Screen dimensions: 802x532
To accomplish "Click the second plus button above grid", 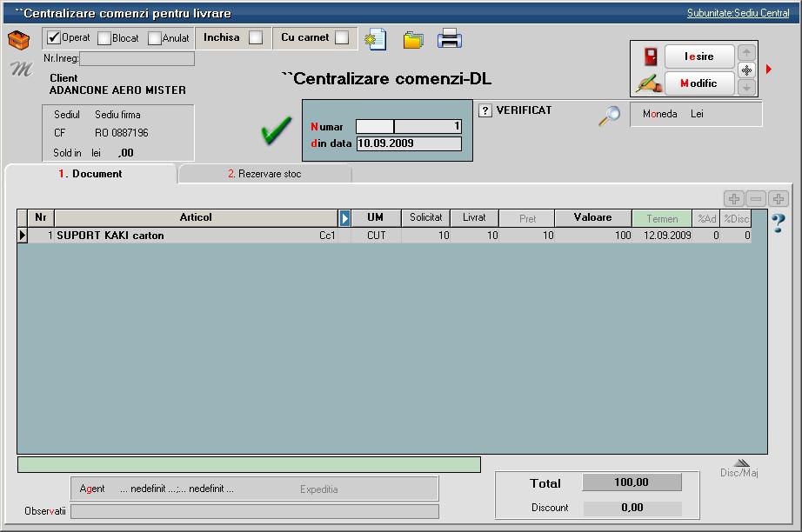I will (x=779, y=199).
